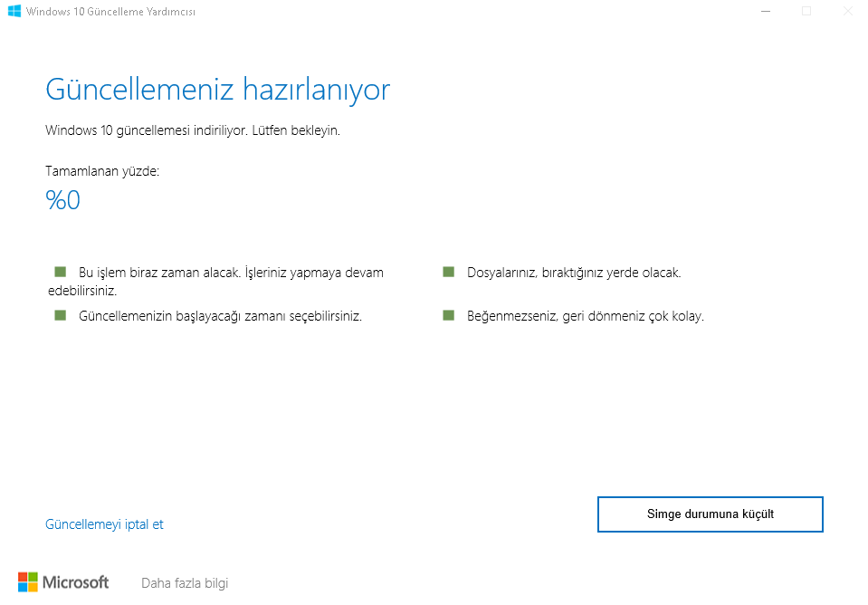
Task: Click green bullet beside Dosyalarınız text
Action: tap(449, 272)
